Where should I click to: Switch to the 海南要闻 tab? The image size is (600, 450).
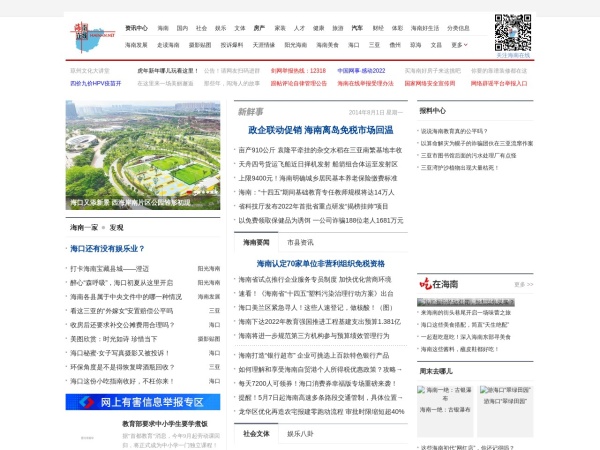point(256,242)
